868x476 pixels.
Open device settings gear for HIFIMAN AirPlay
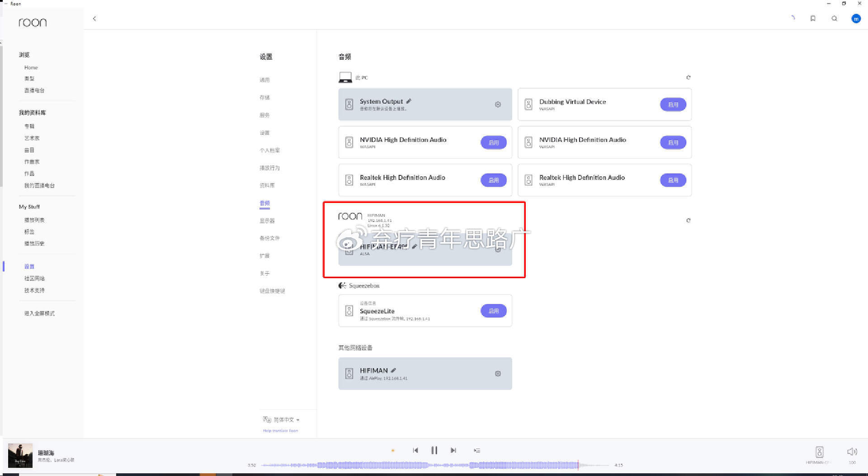[x=498, y=374]
